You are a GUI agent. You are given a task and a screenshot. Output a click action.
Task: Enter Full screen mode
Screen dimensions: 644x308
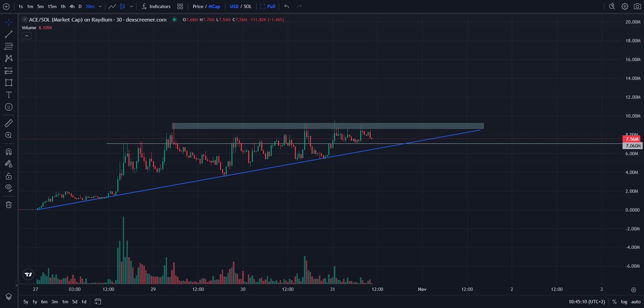tap(267, 6)
